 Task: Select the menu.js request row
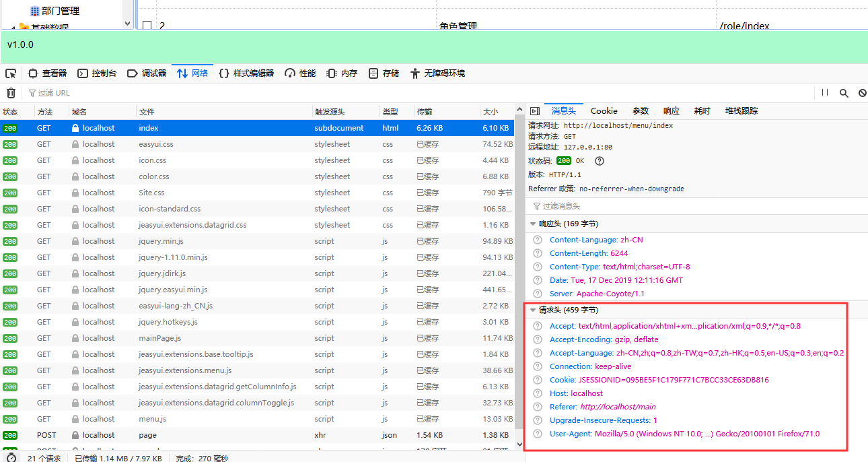coord(257,419)
